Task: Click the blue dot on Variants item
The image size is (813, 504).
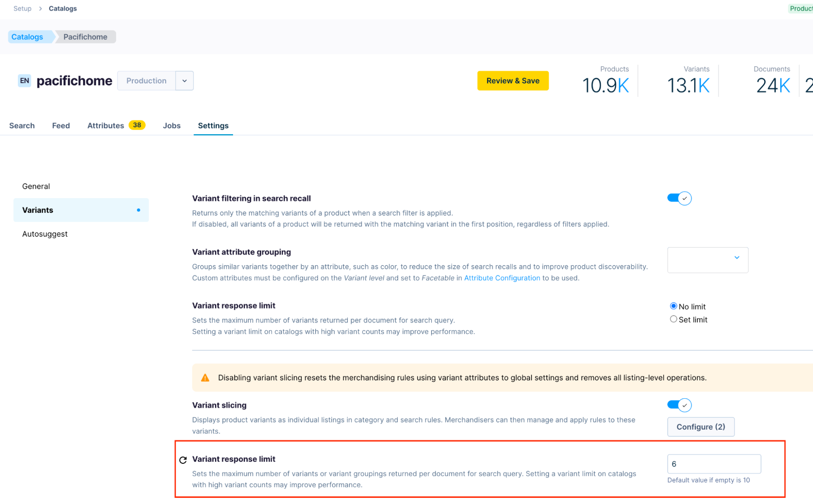Action: (x=139, y=210)
